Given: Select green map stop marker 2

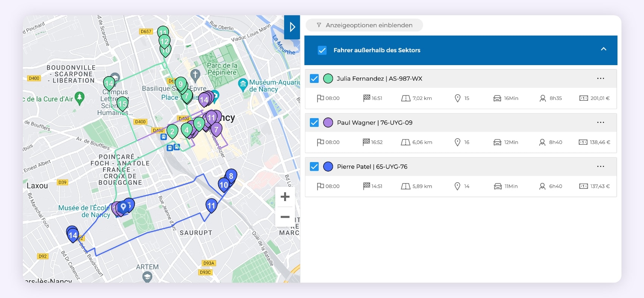Looking at the screenshot, I should (172, 131).
